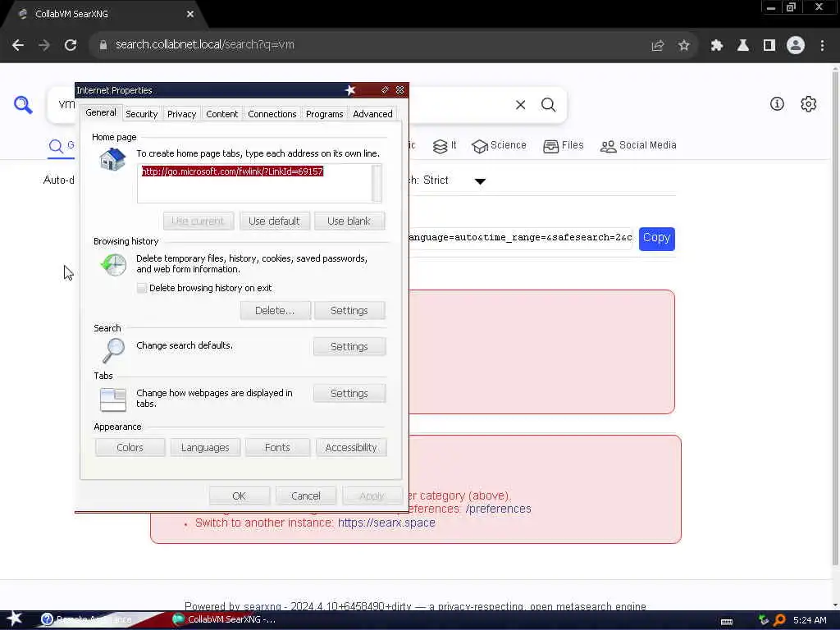Viewport: 840px width, 630px height.
Task: Click the Chrome address bar URL
Action: pyautogui.click(x=204, y=45)
